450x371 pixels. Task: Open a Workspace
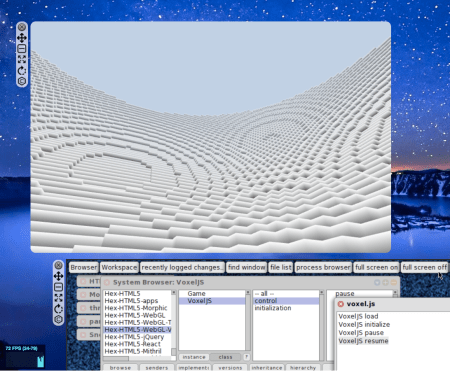(119, 267)
